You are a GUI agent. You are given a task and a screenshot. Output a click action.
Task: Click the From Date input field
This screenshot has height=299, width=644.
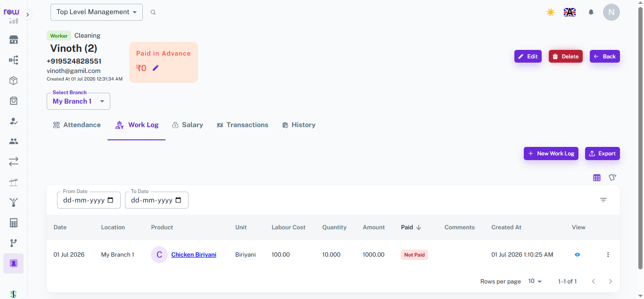coord(89,200)
